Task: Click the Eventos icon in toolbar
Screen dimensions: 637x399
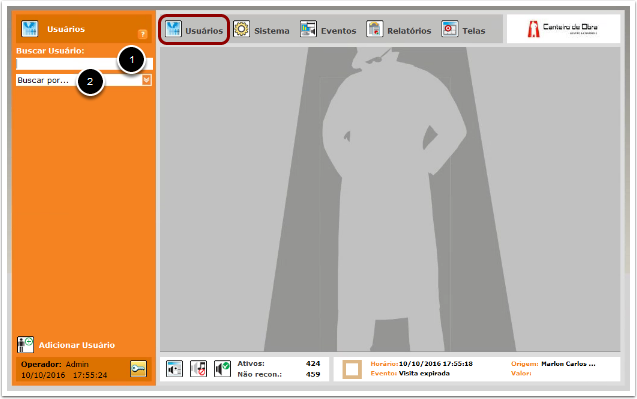Action: click(308, 29)
